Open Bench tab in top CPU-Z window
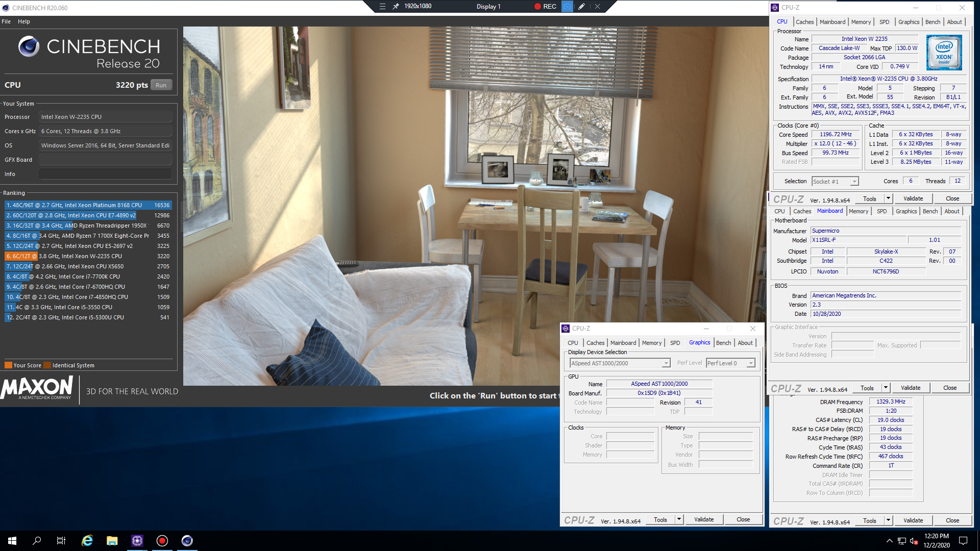Image resolution: width=980 pixels, height=551 pixels. click(x=933, y=22)
